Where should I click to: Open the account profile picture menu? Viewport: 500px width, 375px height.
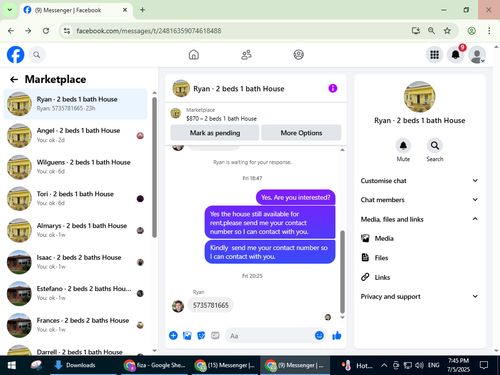[477, 55]
